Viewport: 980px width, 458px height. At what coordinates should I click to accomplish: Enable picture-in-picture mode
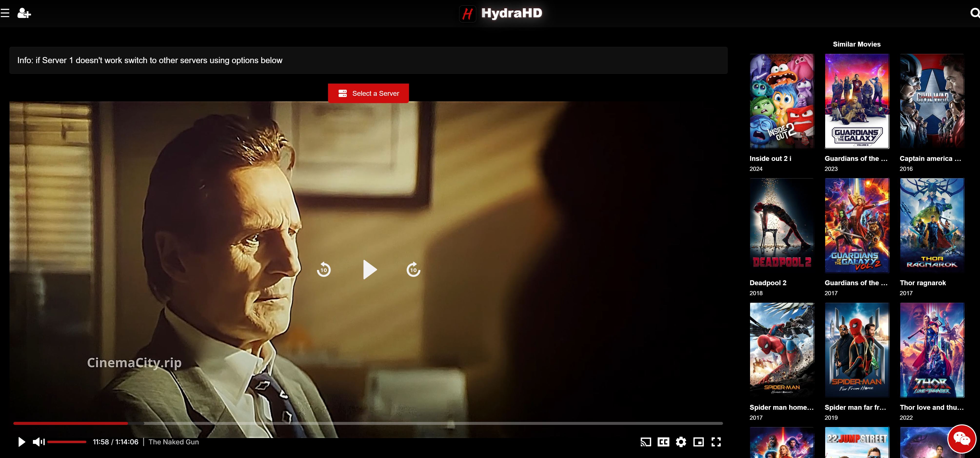698,442
